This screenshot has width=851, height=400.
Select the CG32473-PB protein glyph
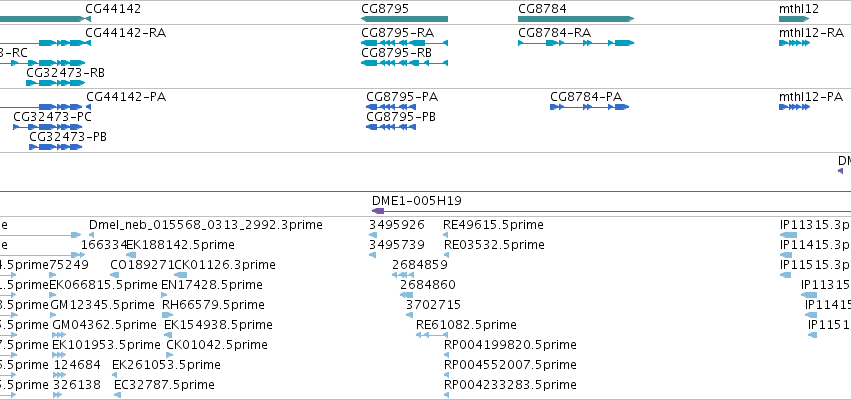[55, 147]
